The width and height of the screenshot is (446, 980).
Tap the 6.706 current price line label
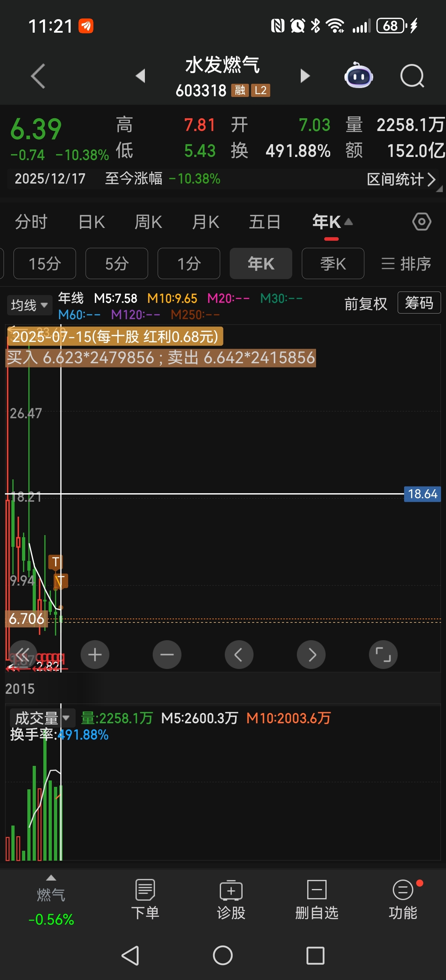[26, 619]
